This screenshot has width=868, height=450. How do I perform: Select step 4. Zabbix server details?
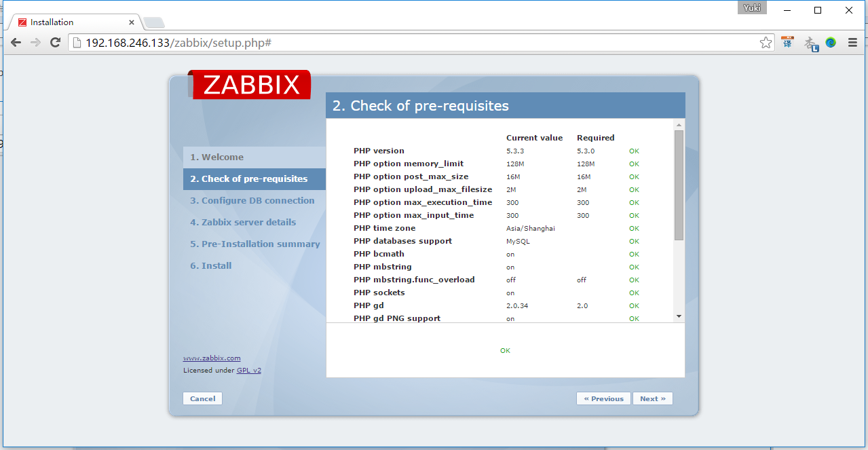[x=254, y=222]
